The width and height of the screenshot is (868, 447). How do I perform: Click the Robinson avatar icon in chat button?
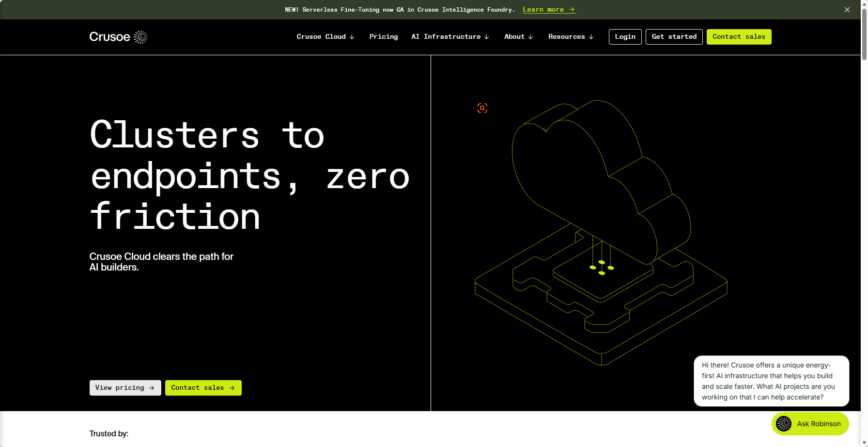pyautogui.click(x=784, y=424)
